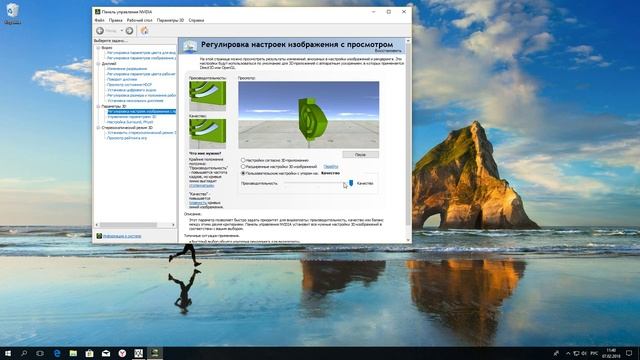Click the Качество sample thumbnail

point(207,133)
